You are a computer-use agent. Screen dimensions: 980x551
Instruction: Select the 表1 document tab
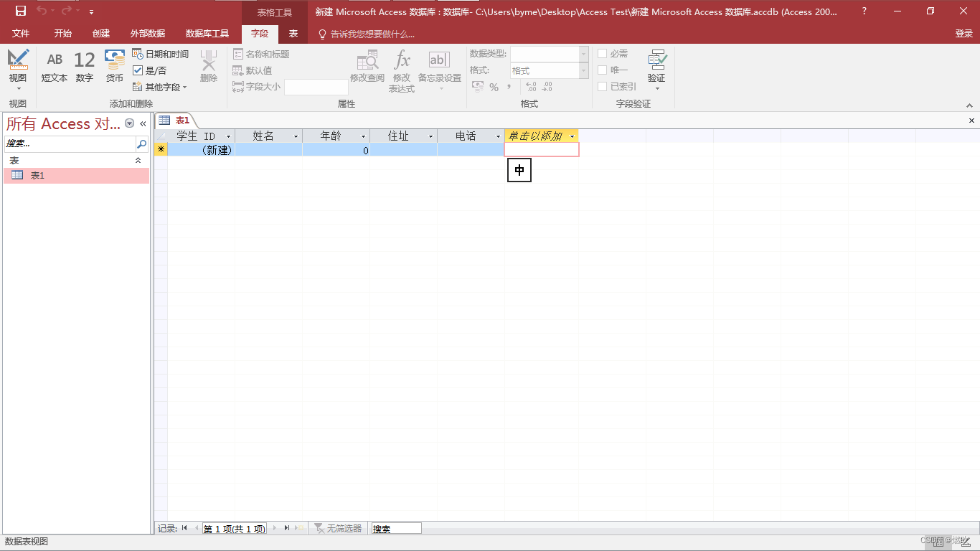click(x=175, y=121)
